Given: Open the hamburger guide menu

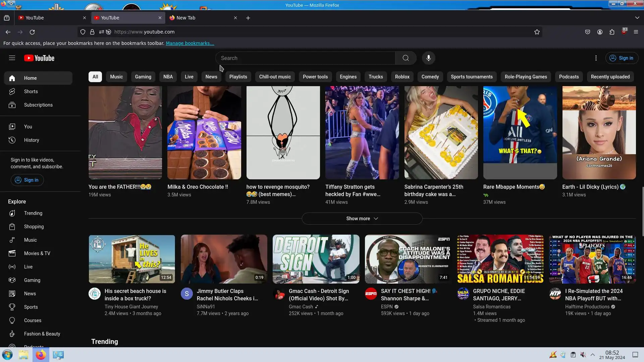Looking at the screenshot, I should [12, 58].
